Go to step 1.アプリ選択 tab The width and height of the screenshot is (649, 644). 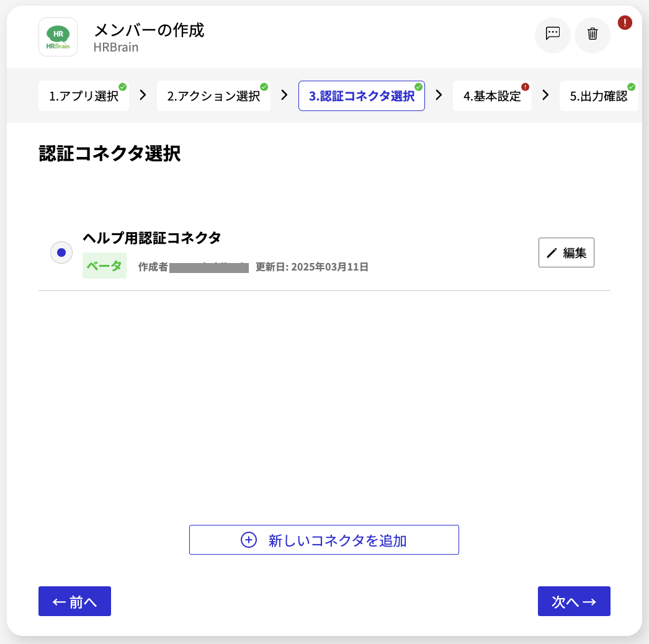coord(84,96)
